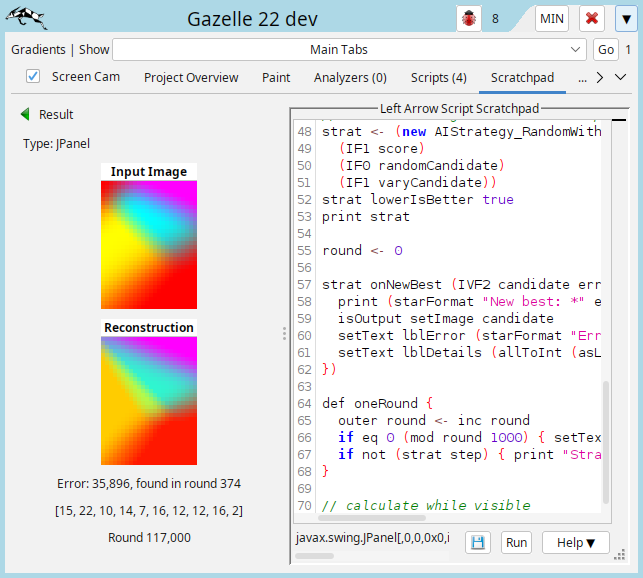This screenshot has height=578, width=643.
Task: Switch to the Project Overview tab
Action: point(191,77)
